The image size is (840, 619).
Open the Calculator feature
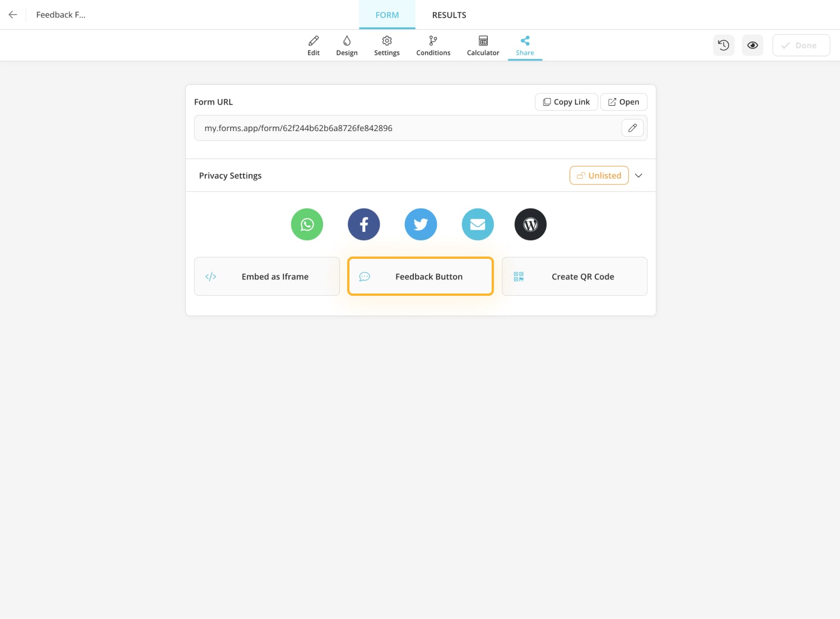tap(482, 45)
